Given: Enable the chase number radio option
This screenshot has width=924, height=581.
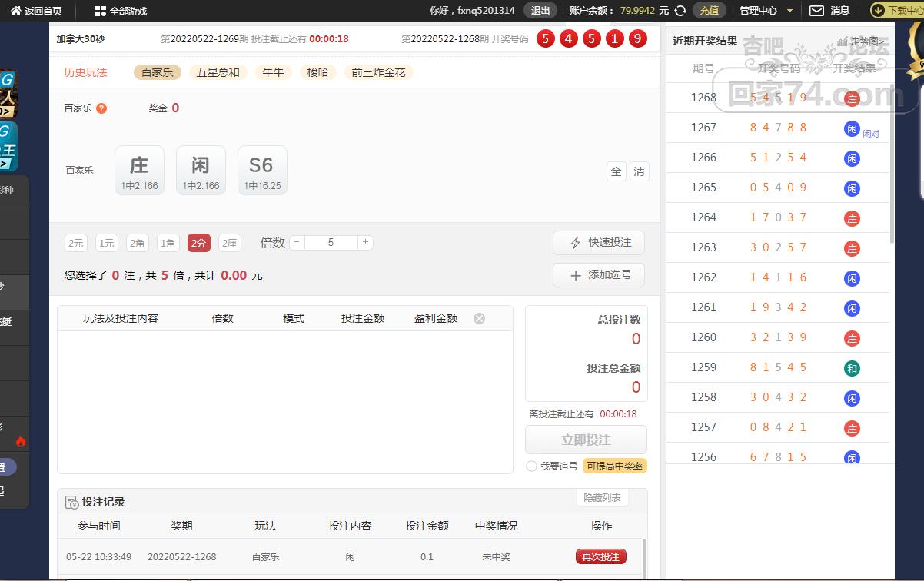Looking at the screenshot, I should (531, 466).
